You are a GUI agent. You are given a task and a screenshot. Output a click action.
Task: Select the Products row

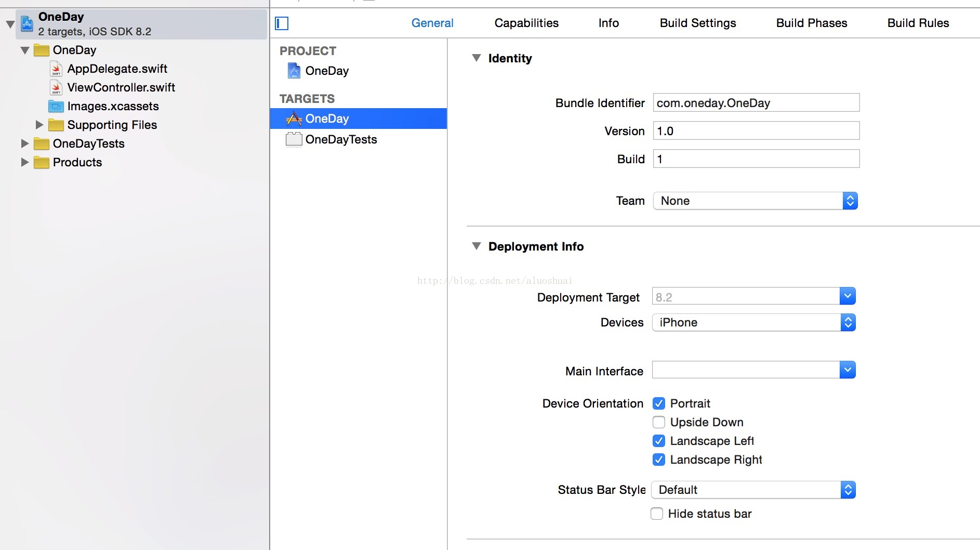(x=135, y=162)
